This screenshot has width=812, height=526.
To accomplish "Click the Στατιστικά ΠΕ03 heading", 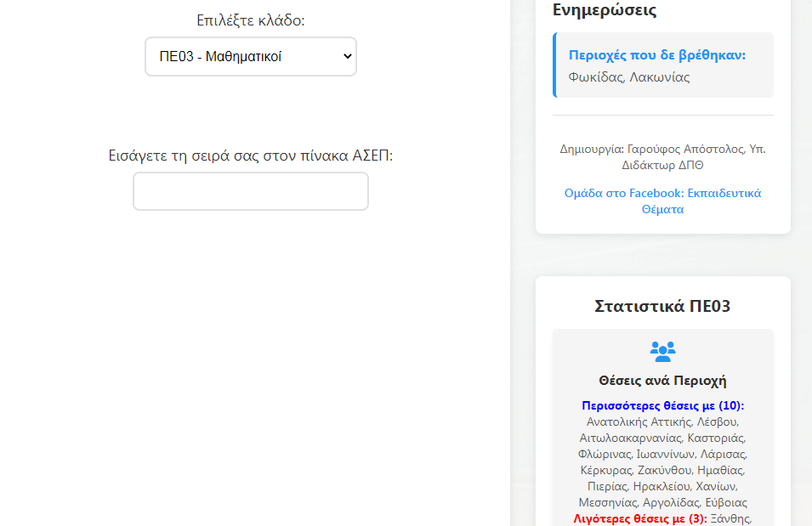I will [x=662, y=306].
